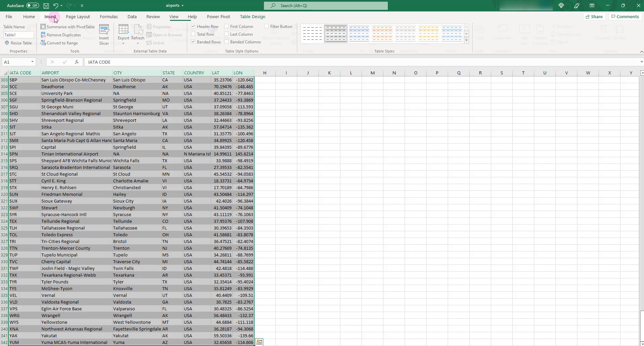Select the plain light table style
The width and height of the screenshot is (644, 346).
coord(312,33)
